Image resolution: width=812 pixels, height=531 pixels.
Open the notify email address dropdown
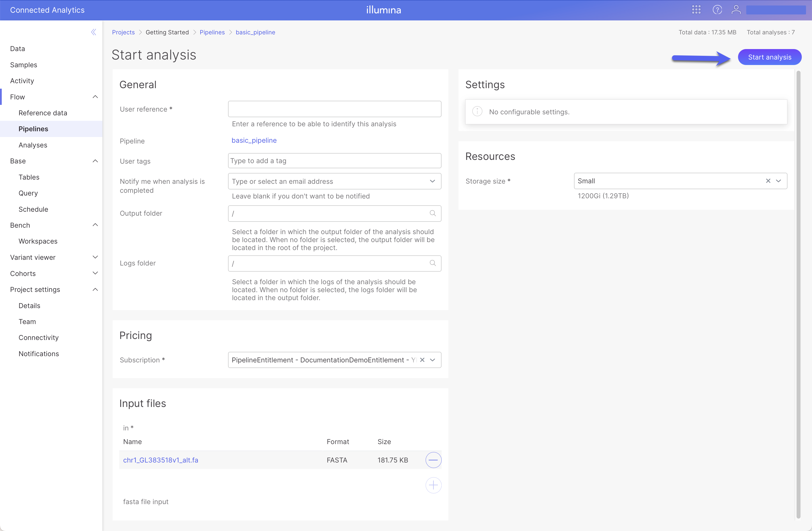click(x=432, y=181)
